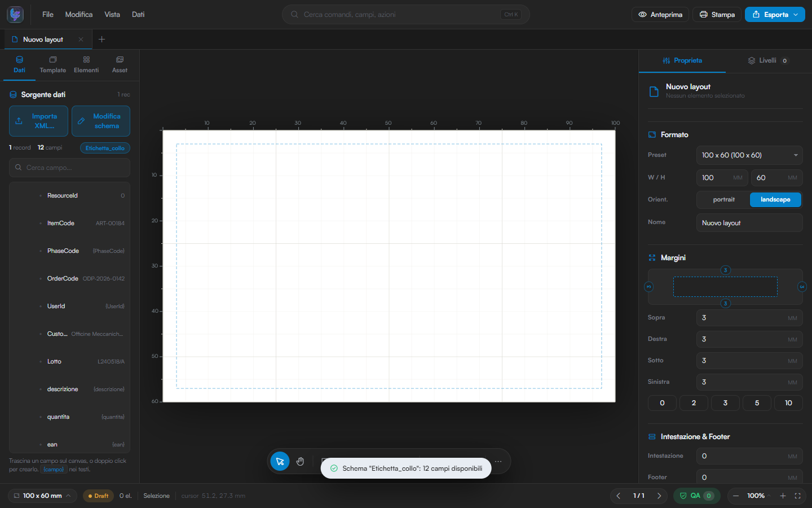Screen dimensions: 812x508
Task: Switch to the Livelli tab
Action: click(x=767, y=60)
